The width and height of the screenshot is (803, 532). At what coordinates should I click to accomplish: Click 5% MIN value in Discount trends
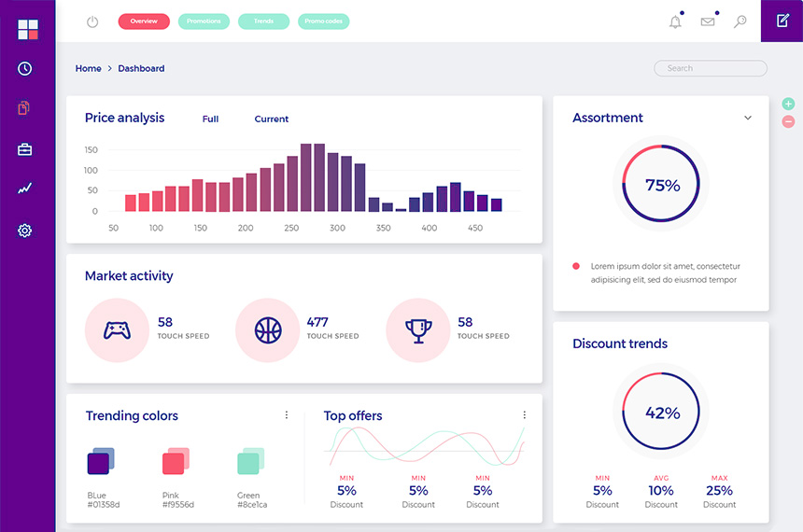tap(602, 491)
